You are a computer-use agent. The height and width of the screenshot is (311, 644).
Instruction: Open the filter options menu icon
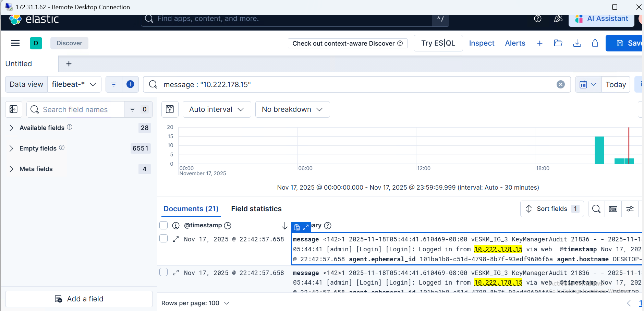point(114,84)
